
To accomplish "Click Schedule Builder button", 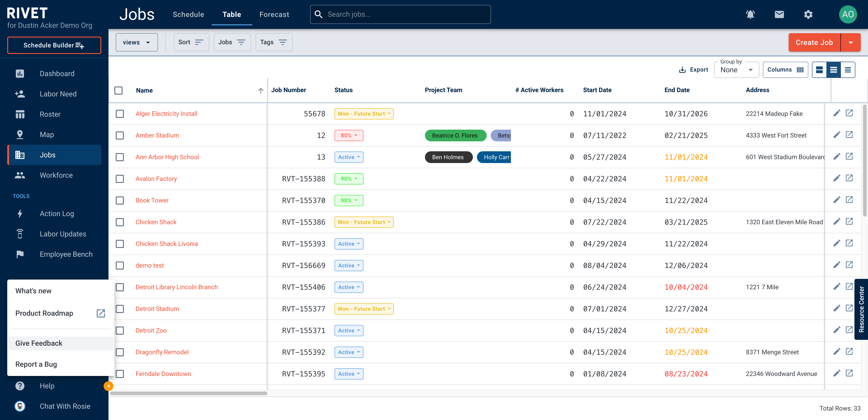I will [x=54, y=45].
